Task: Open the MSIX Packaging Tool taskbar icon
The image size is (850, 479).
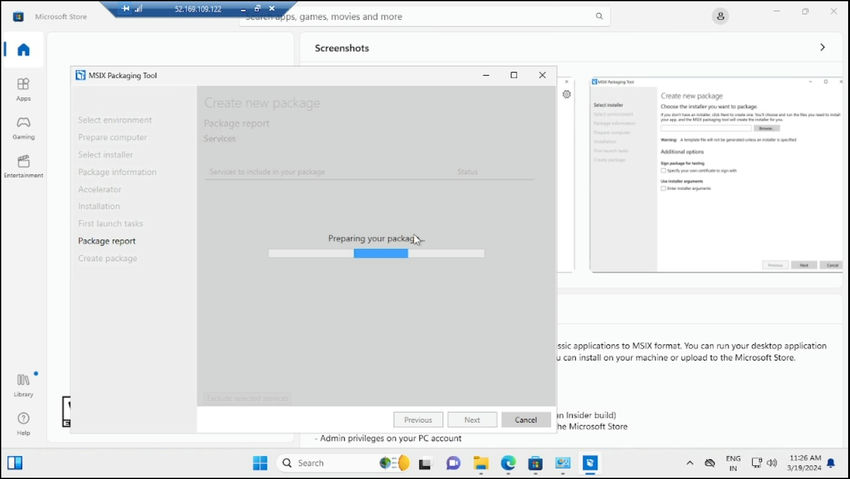Action: (x=590, y=463)
